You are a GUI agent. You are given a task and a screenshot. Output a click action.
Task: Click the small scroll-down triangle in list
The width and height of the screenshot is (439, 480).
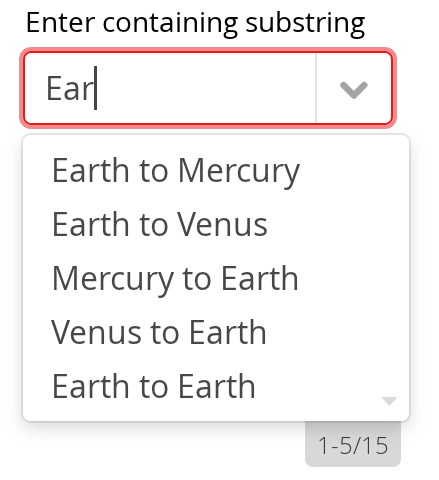click(x=389, y=400)
